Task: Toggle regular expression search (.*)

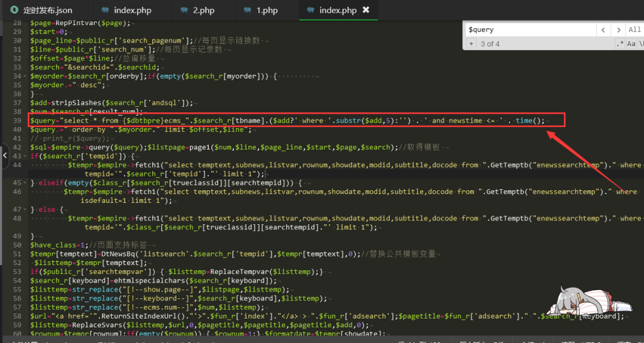Action: coord(619,43)
